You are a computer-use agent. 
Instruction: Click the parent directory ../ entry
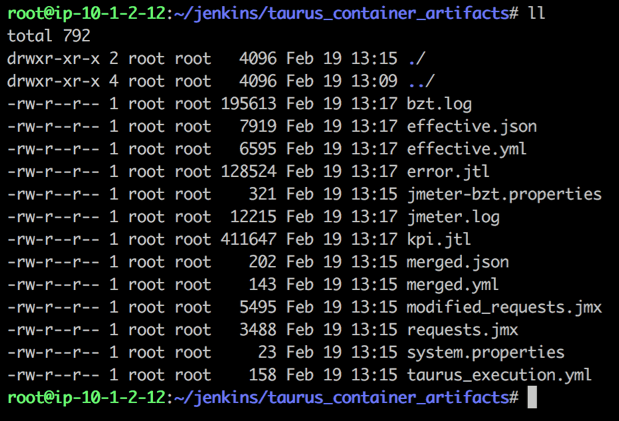click(x=421, y=81)
